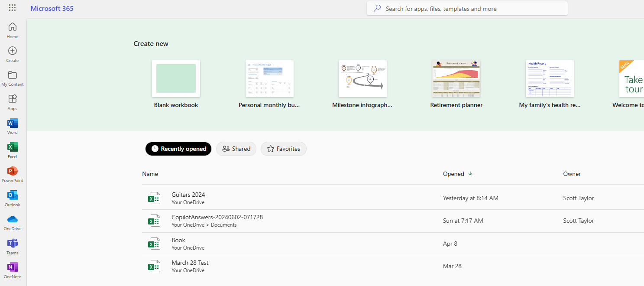The width and height of the screenshot is (644, 286).
Task: Create a Blank workbook
Action: click(176, 78)
